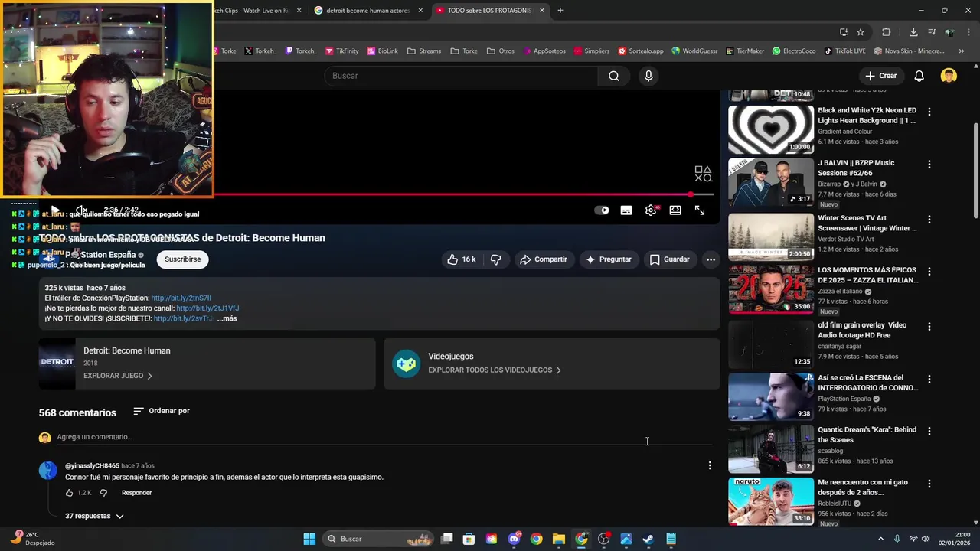Screen dimensions: 980x551
Task: Open the WorldGuessr bookmark
Action: pos(694,51)
